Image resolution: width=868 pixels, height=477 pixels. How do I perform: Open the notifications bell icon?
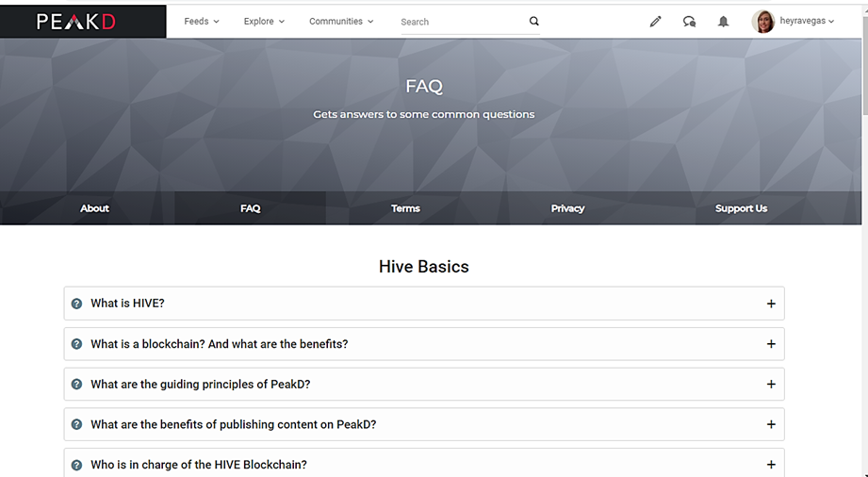[723, 22]
